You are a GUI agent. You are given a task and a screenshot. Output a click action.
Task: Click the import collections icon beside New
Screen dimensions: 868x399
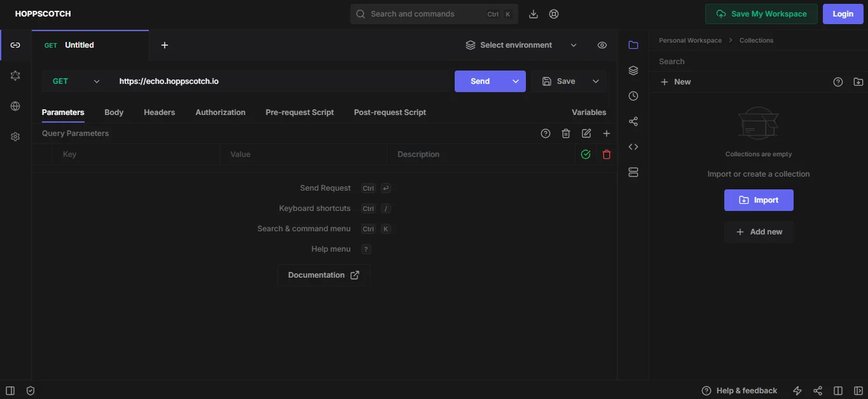(858, 82)
